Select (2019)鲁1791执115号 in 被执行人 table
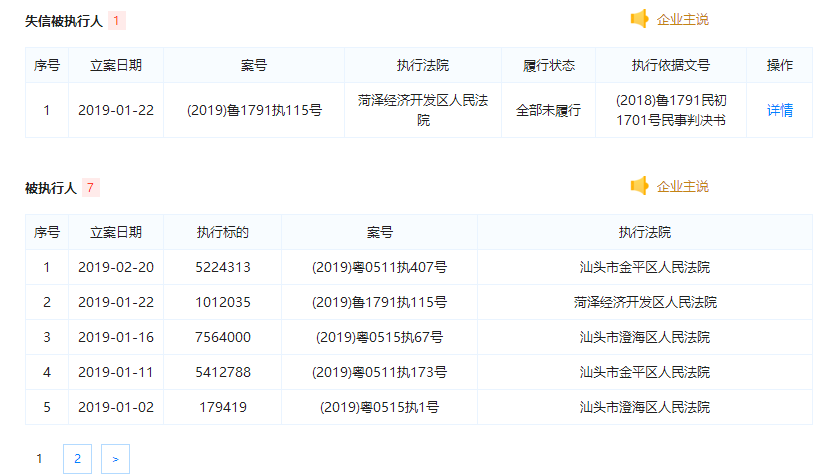 (x=379, y=302)
